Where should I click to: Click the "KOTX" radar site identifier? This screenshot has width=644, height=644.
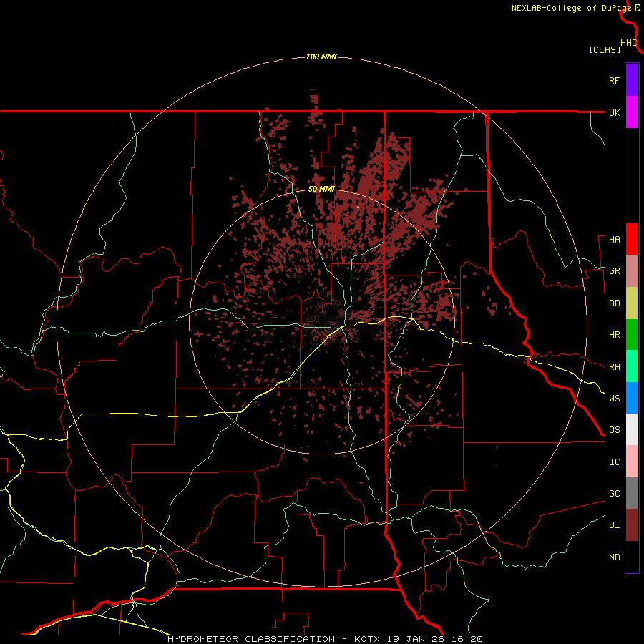[x=367, y=639]
